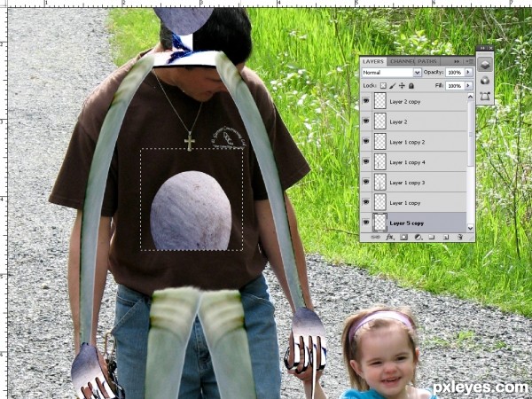This screenshot has width=532, height=399.
Task: Select Layer 2 copy thumbnail
Action: click(380, 101)
